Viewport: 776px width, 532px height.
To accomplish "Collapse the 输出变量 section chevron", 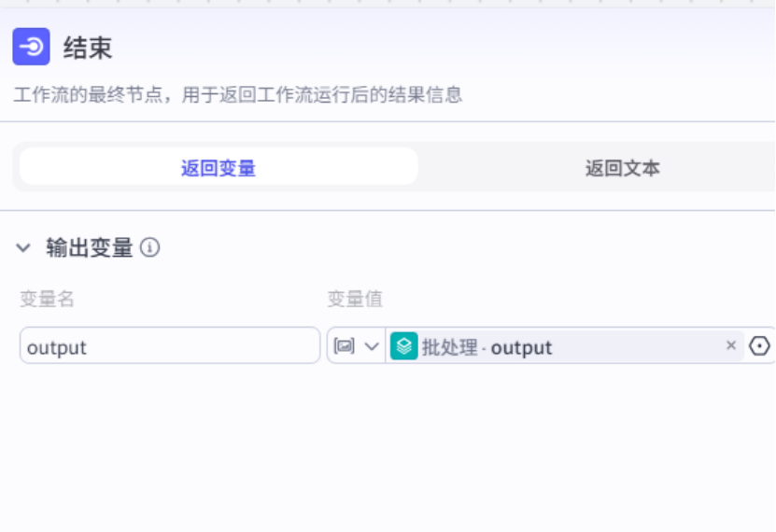I will pyautogui.click(x=23, y=247).
